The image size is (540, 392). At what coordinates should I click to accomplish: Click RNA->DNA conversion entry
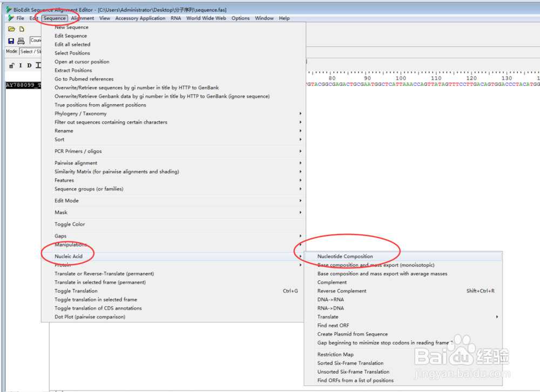pyautogui.click(x=403, y=308)
